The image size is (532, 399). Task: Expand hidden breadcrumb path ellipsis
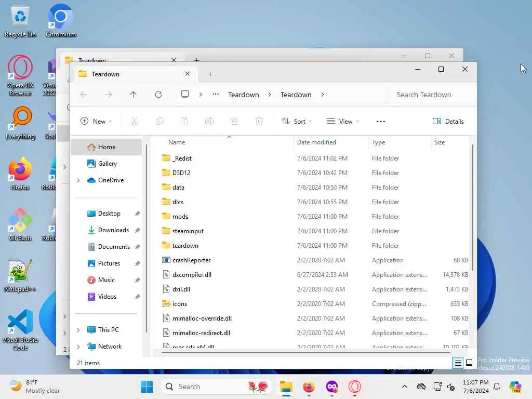[216, 95]
